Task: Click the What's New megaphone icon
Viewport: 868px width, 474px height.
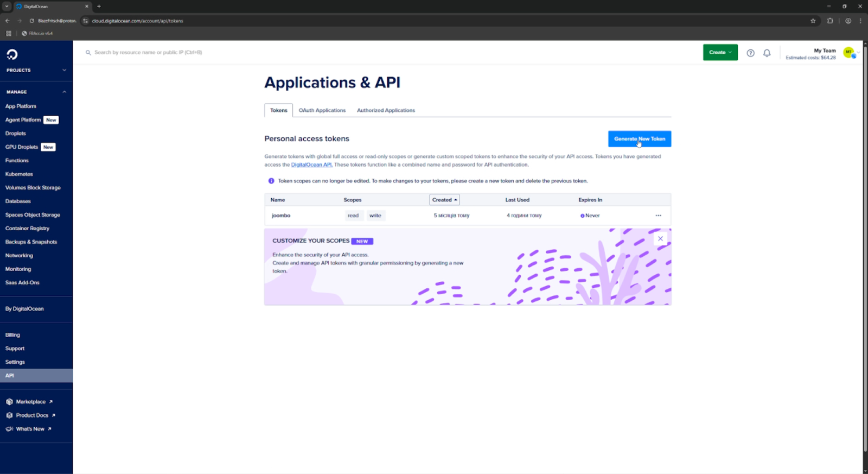Action: tap(9, 429)
